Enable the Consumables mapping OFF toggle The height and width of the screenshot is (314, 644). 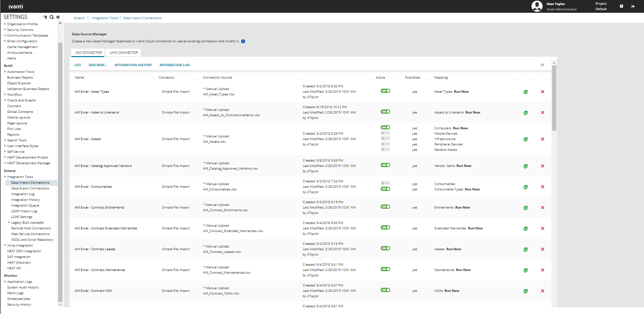pos(385,183)
